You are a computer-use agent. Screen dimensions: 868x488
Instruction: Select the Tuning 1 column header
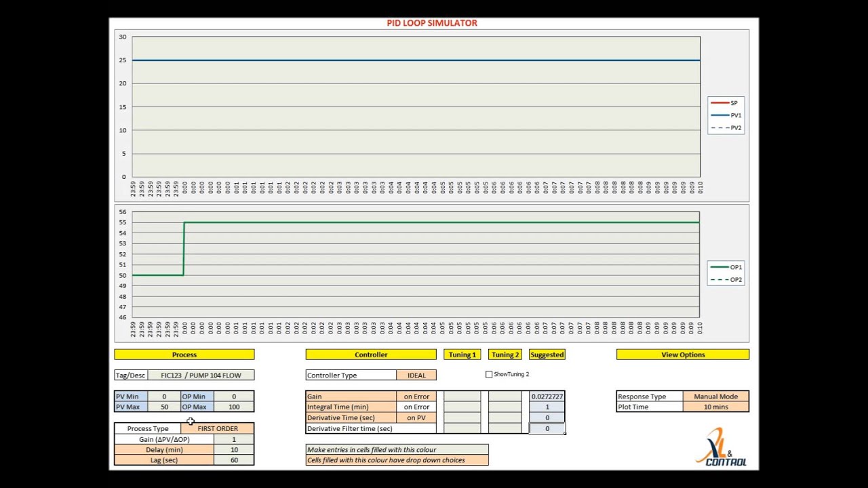click(462, 354)
